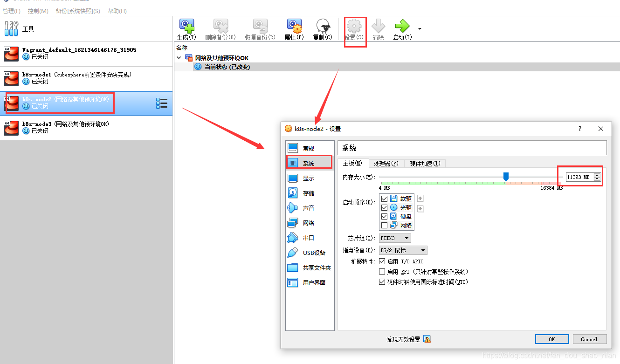
Task: Click the memory size slider handle
Action: point(506,177)
